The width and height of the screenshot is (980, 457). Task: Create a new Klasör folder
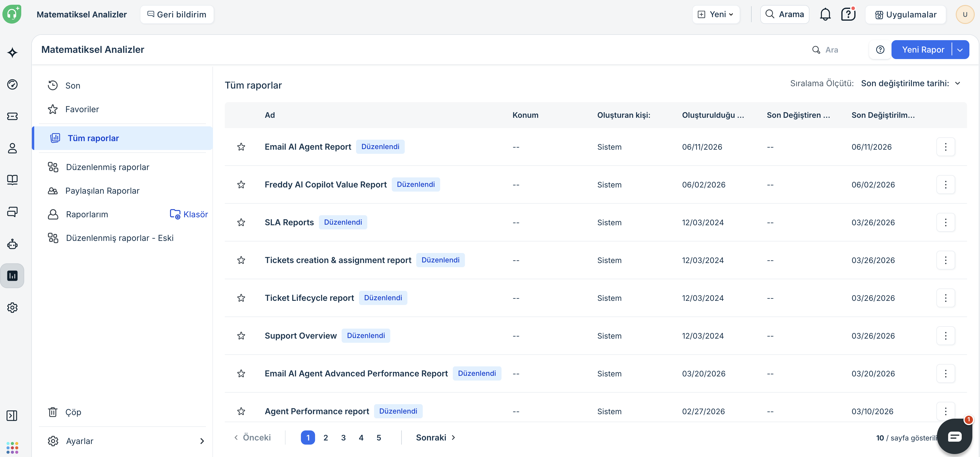tap(189, 214)
